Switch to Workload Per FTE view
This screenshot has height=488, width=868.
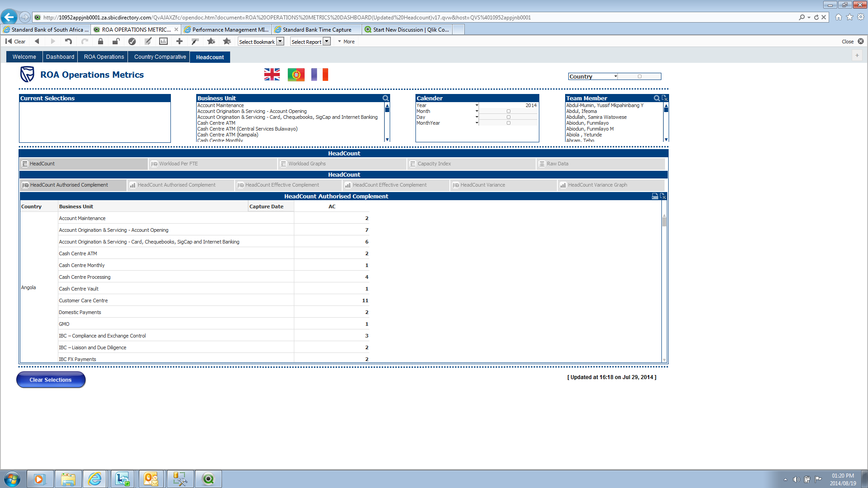pos(213,164)
